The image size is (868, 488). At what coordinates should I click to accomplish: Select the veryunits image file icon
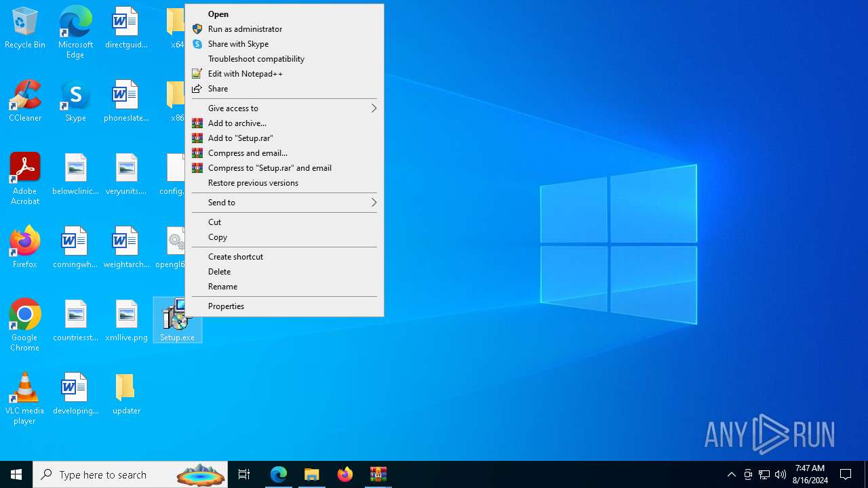(x=126, y=175)
